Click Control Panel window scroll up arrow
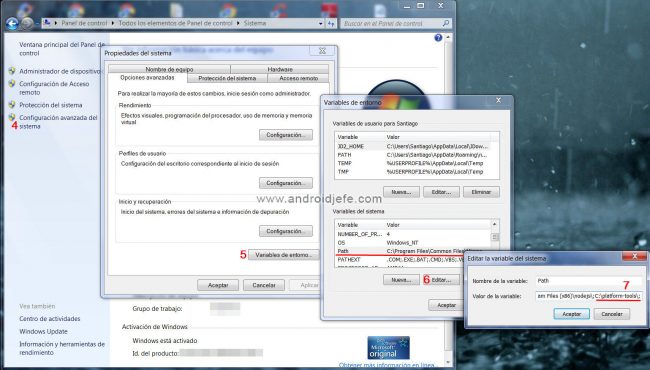The width and height of the screenshot is (650, 370). pyautogui.click(x=448, y=37)
